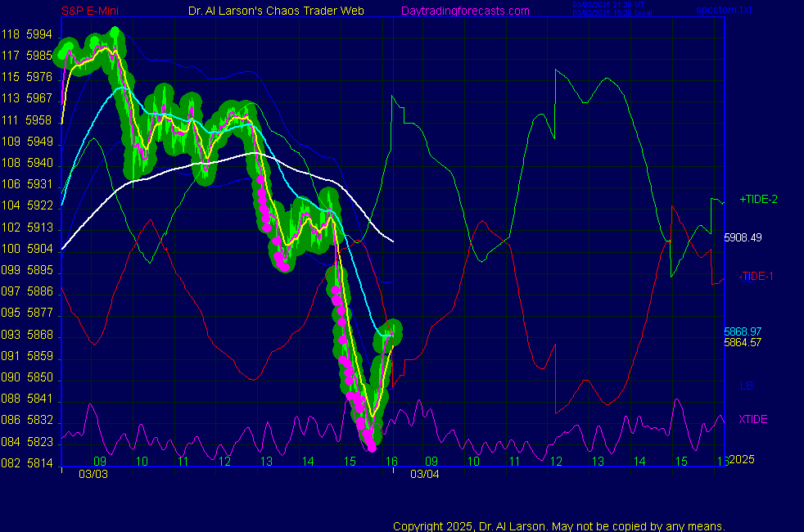Click the '093 5868' price axis label

(x=27, y=334)
